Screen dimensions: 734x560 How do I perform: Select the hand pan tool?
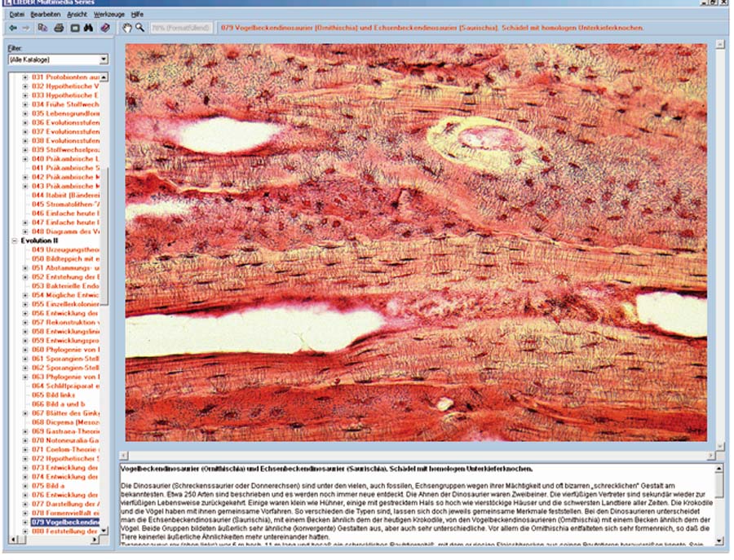[126, 28]
